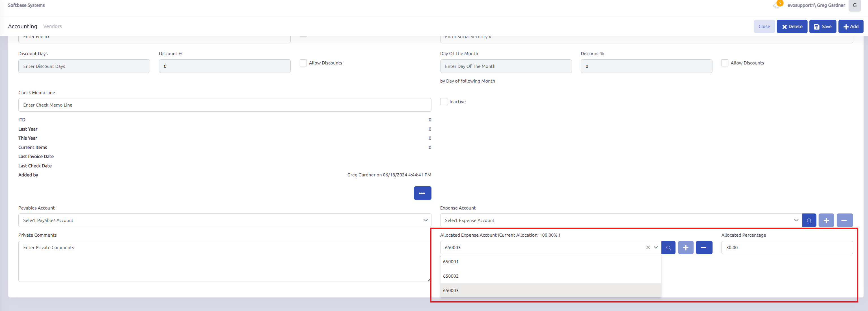This screenshot has height=311, width=868.
Task: Select 650002 in the account list
Action: (451, 276)
